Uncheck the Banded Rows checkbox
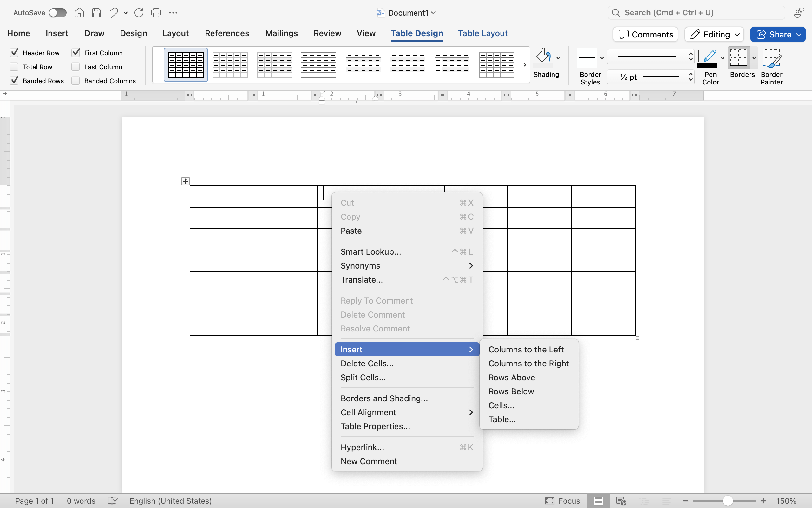Screen dimensions: 812x508 click(x=14, y=81)
